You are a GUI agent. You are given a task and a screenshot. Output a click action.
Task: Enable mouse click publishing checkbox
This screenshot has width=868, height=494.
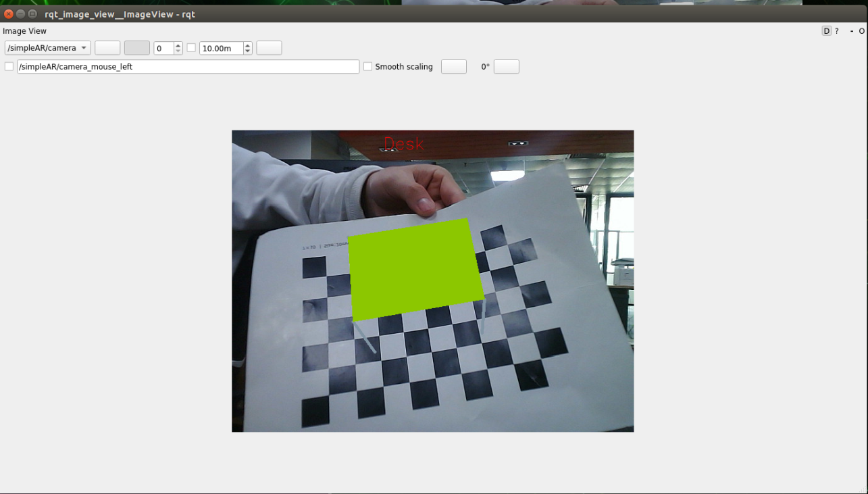coord(9,67)
